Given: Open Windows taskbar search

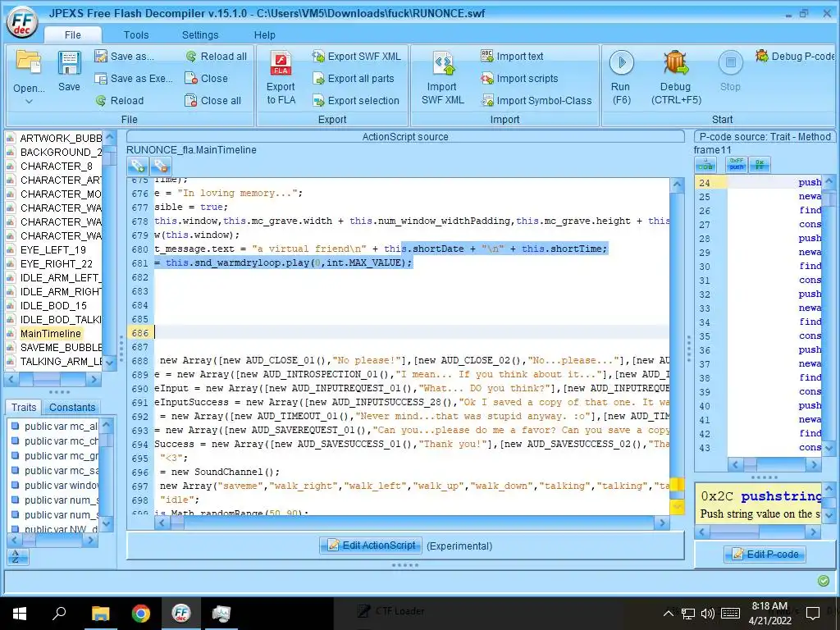Looking at the screenshot, I should pyautogui.click(x=59, y=614).
